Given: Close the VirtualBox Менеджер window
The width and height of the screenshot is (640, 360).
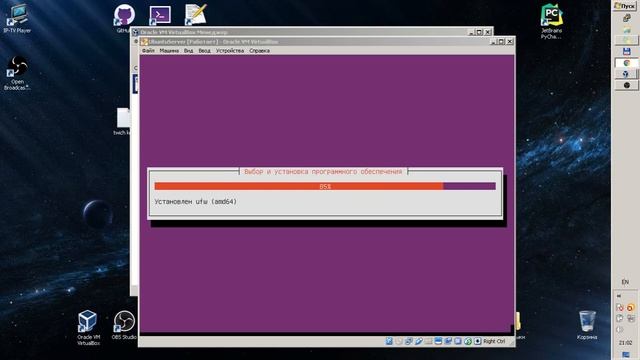Looking at the screenshot, I should click(x=488, y=32).
